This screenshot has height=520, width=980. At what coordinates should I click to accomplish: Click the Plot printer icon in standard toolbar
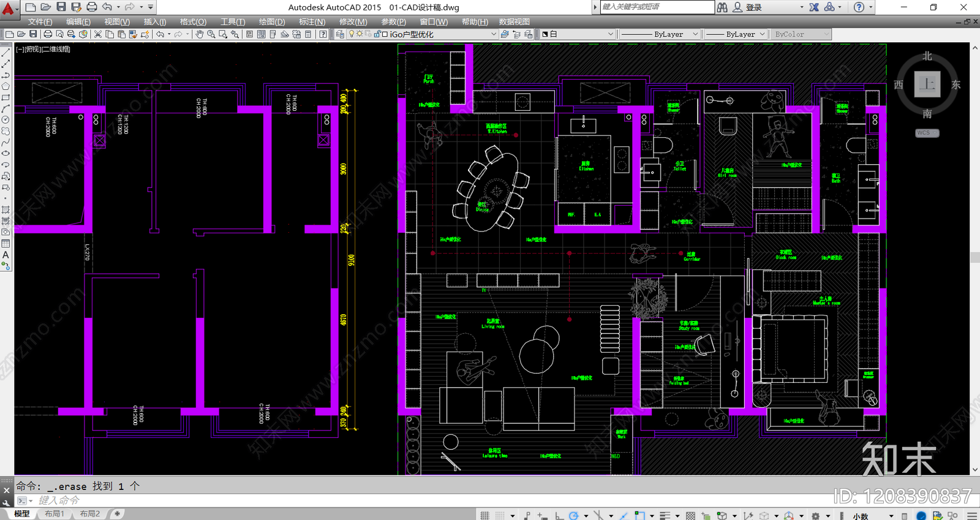click(x=48, y=34)
